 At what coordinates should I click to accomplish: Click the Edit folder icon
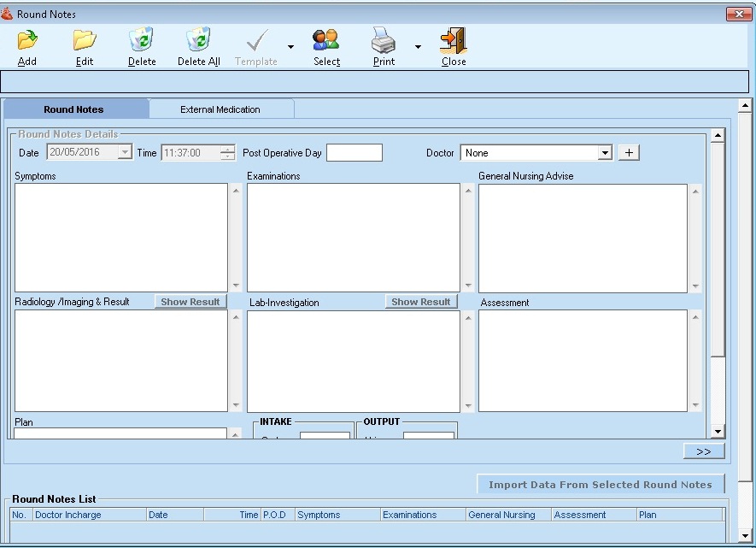84,40
